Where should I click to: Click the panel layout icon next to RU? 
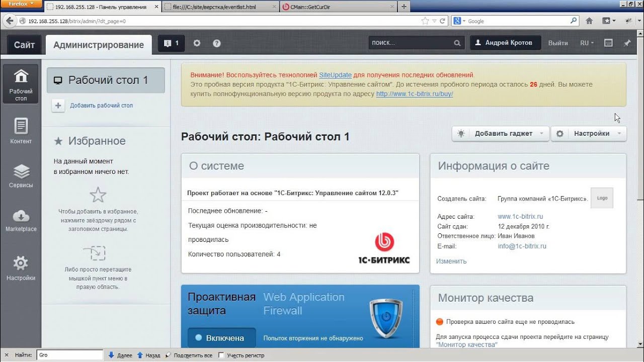tap(608, 43)
